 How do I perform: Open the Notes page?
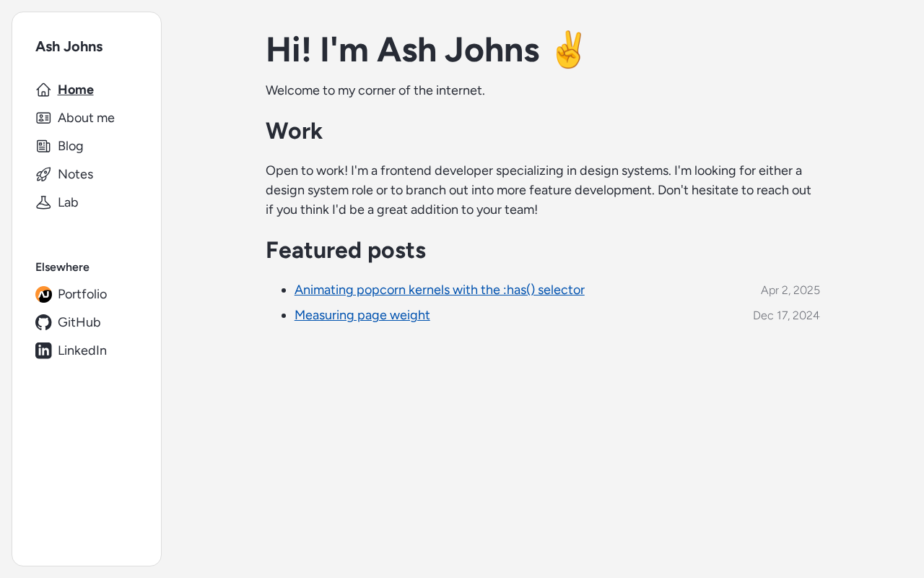[75, 174]
